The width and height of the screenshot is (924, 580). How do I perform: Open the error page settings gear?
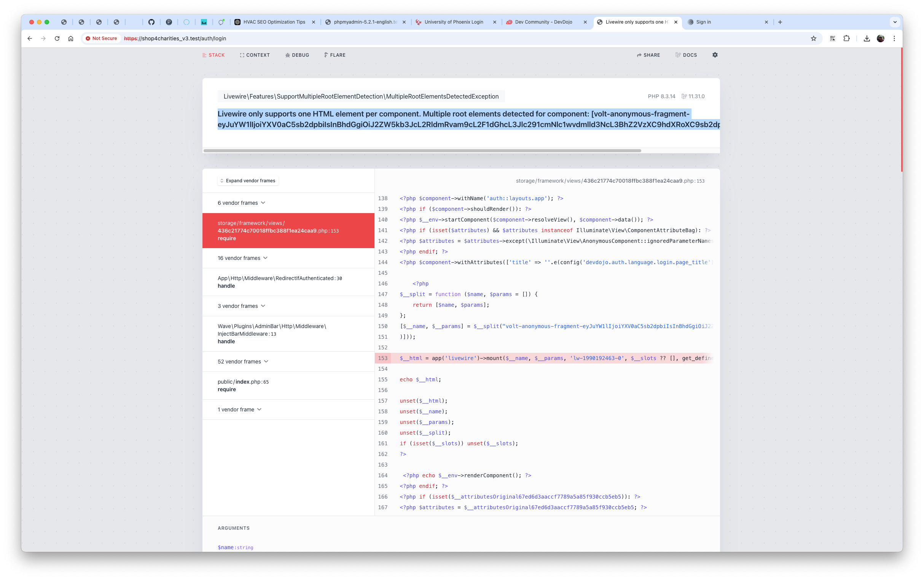(715, 55)
